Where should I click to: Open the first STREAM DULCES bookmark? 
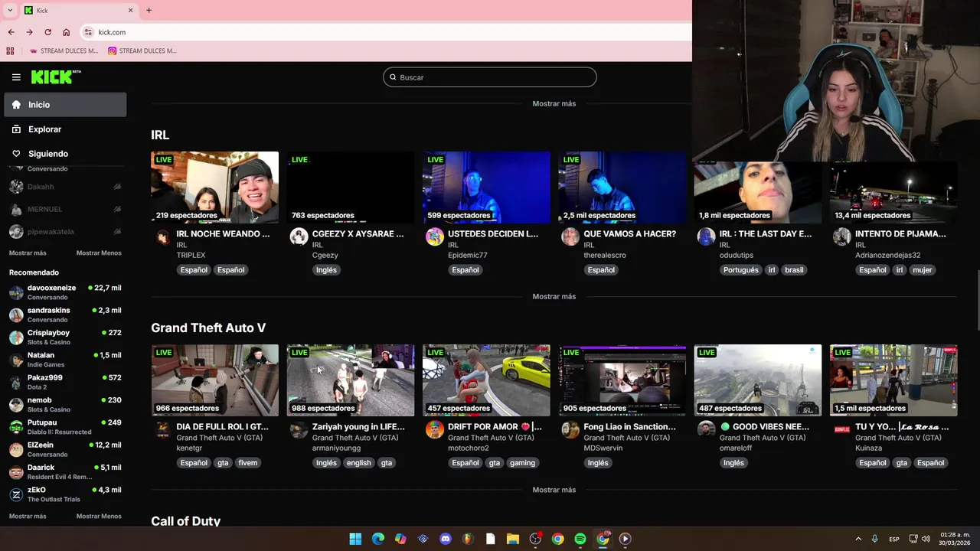[x=64, y=51]
